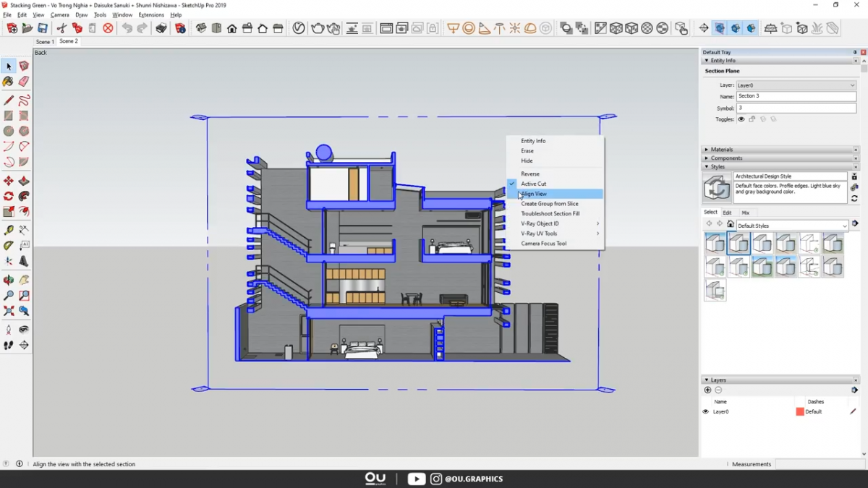This screenshot has width=868, height=488.
Task: Choose the Orbit camera tool
Action: tap(9, 280)
